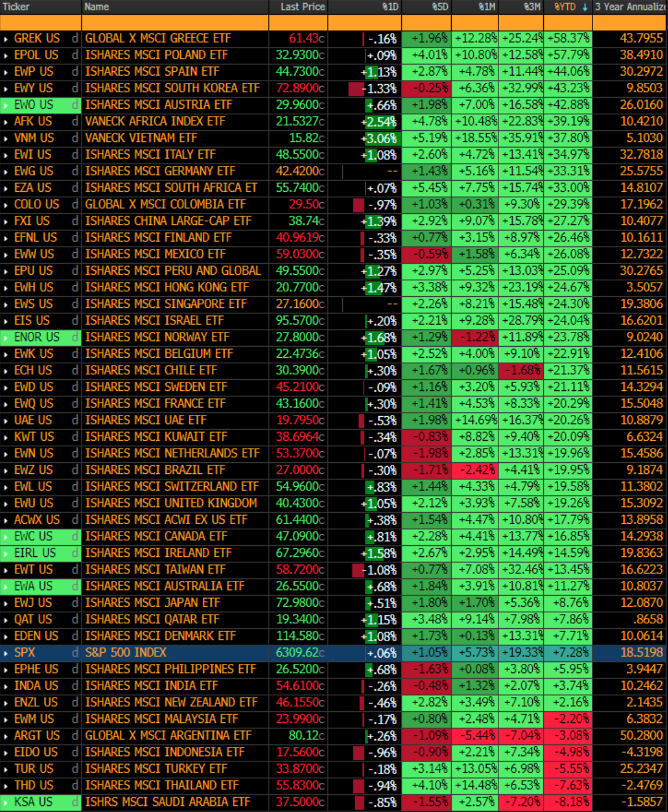Click the 'd' marker beside EWA US
The image size is (668, 812).
click(75, 586)
